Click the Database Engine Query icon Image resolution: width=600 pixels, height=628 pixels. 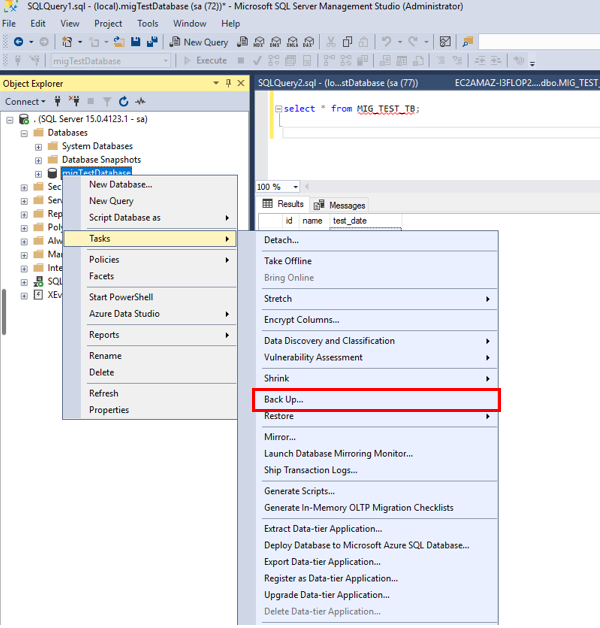tap(242, 42)
